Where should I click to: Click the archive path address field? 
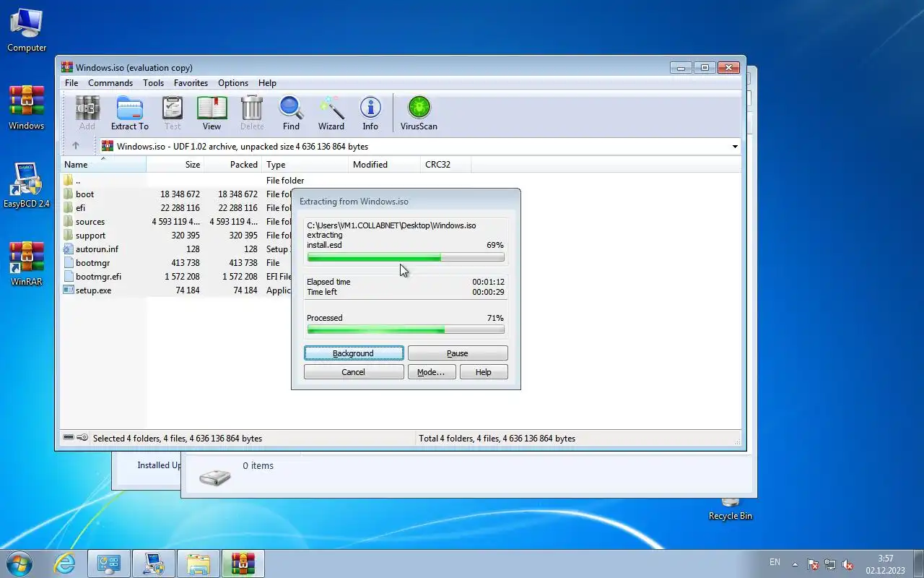[x=420, y=146]
